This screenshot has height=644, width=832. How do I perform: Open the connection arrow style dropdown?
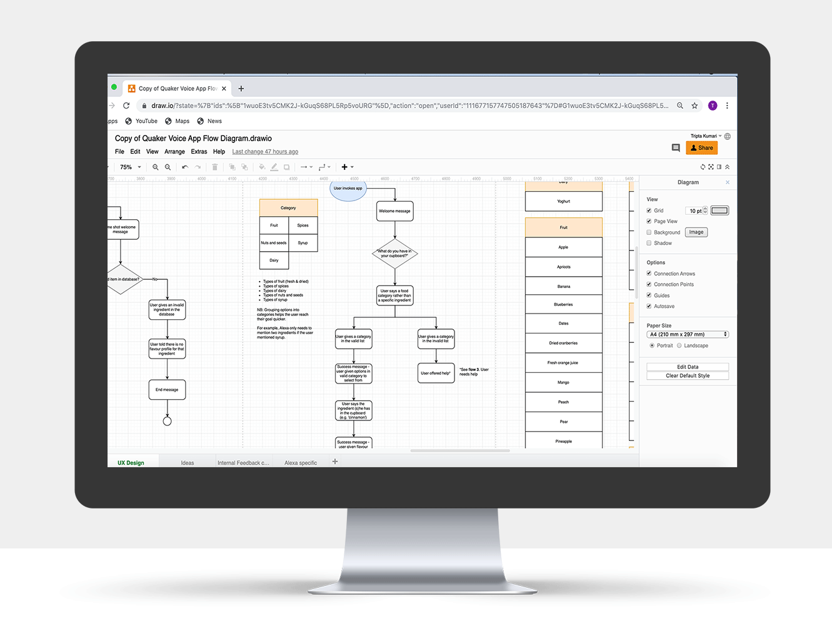click(306, 167)
